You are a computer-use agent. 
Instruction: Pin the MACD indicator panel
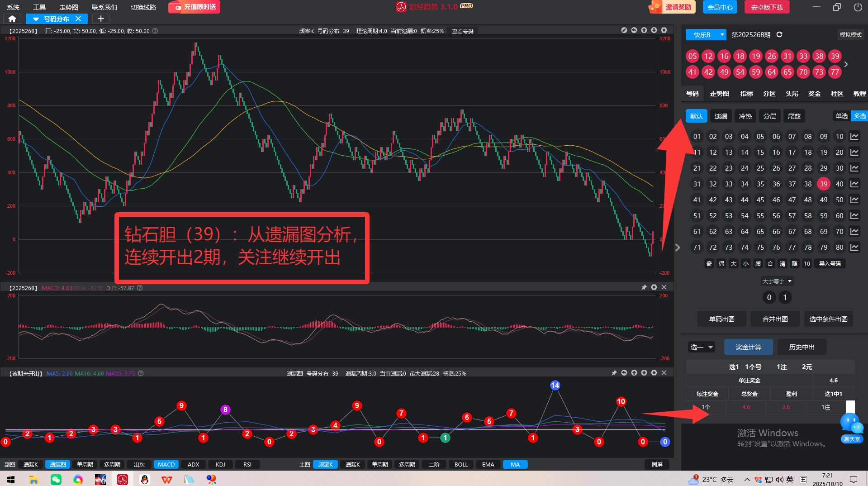[644, 287]
